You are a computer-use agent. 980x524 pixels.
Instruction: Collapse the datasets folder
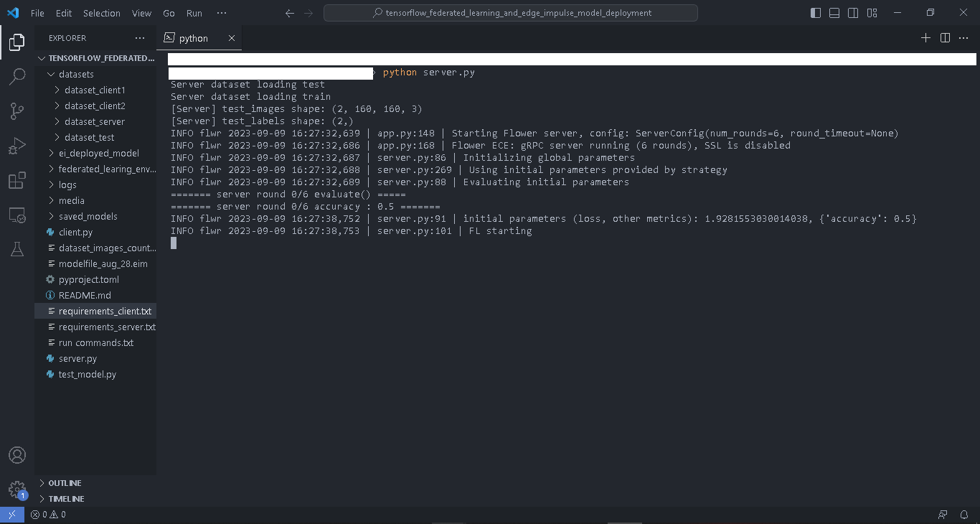pyautogui.click(x=95, y=74)
